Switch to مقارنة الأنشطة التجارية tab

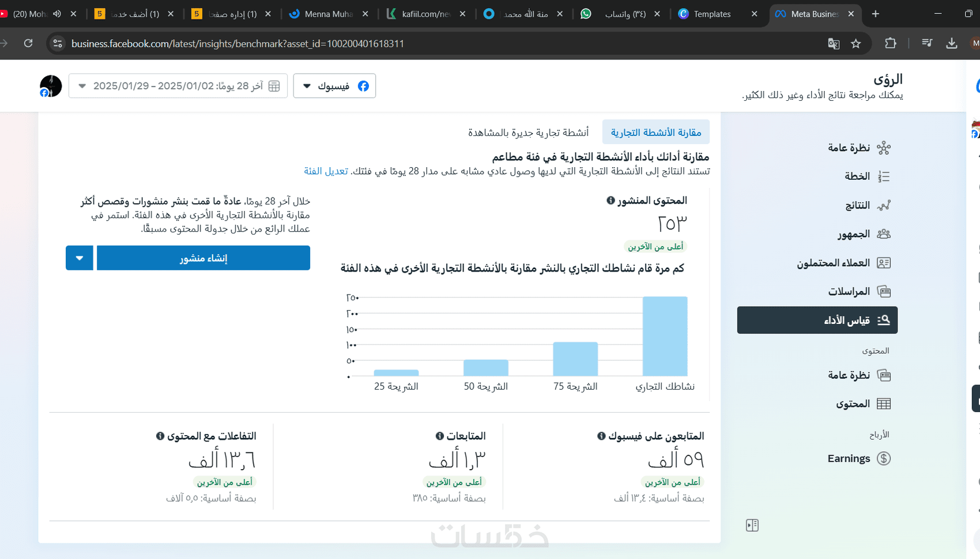[656, 133]
